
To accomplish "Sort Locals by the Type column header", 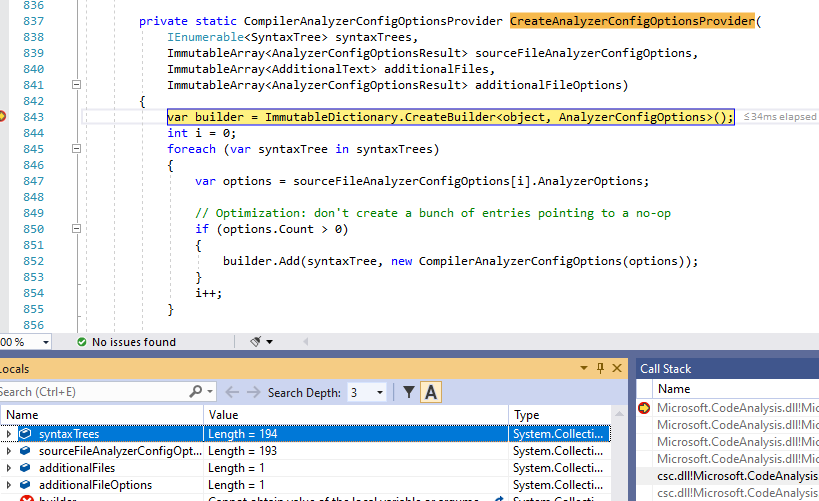I will (559, 415).
